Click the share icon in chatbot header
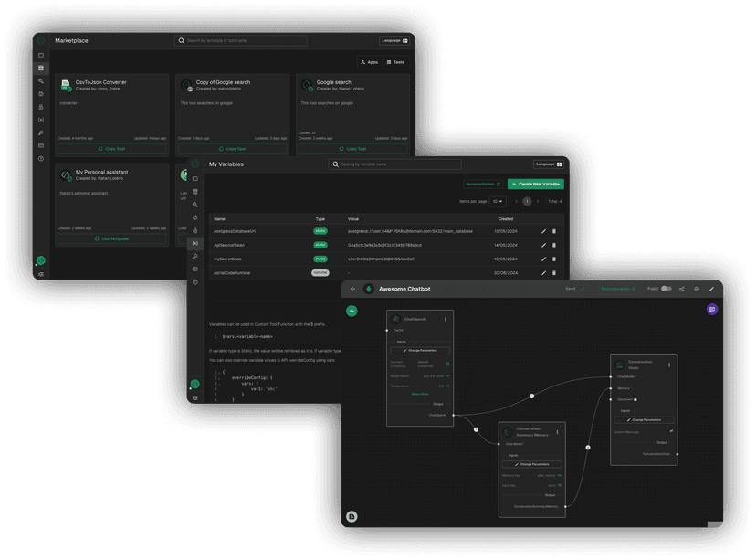The width and height of the screenshot is (756, 560). 682,289
